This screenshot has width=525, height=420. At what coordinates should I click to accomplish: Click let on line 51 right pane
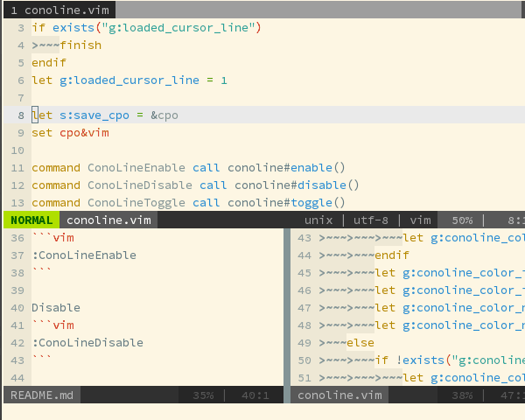[x=413, y=378]
